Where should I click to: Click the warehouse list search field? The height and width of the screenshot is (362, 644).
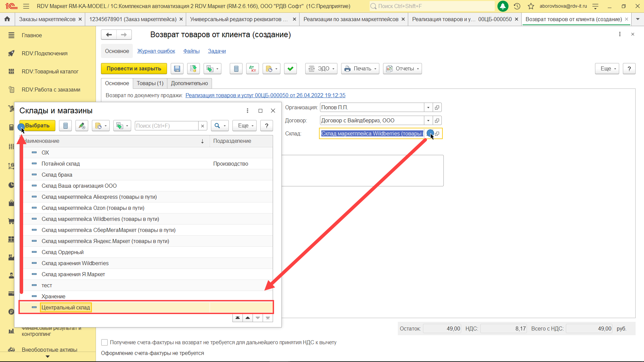(x=166, y=126)
